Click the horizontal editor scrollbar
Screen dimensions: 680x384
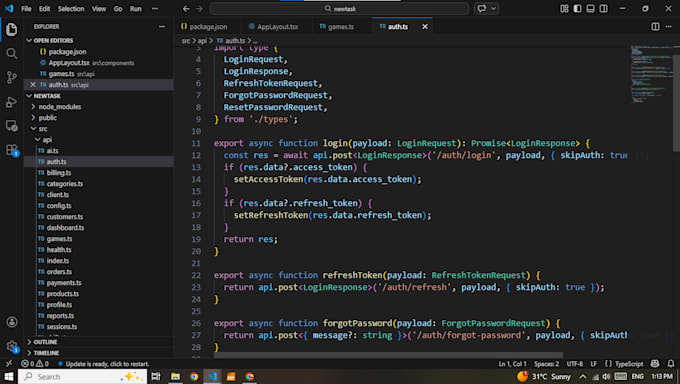[388, 355]
